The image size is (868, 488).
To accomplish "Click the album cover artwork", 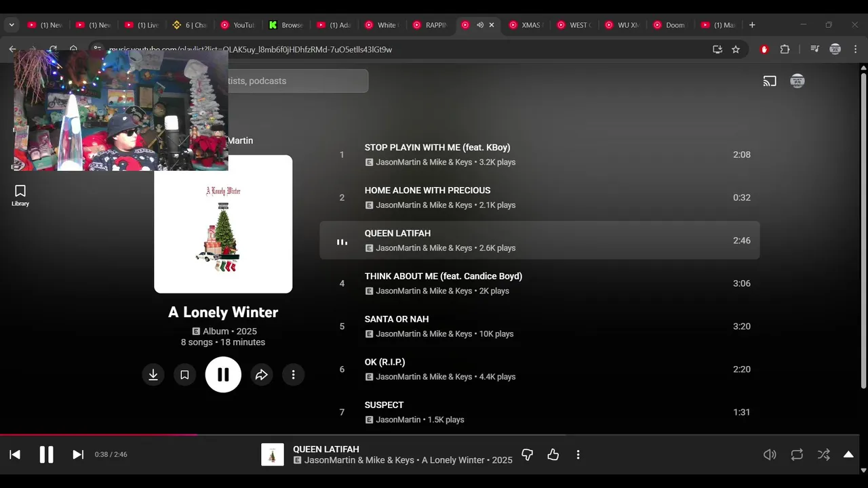I will coord(223,224).
